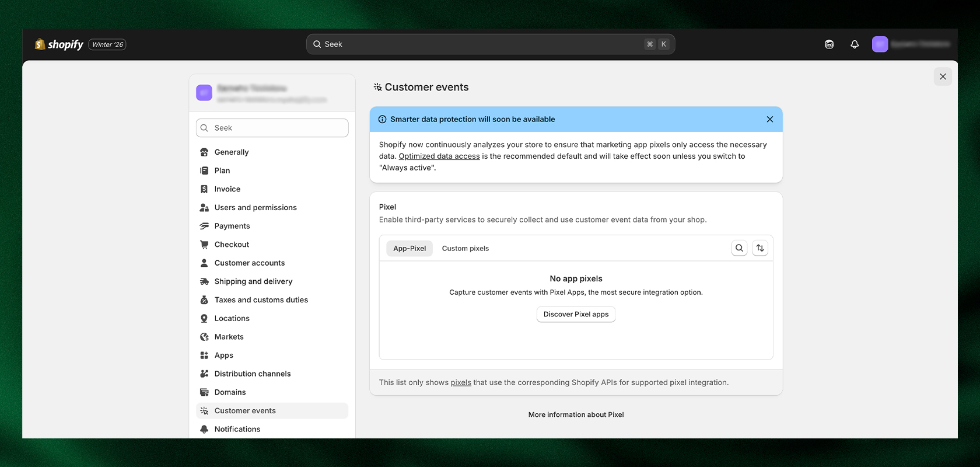Click the Apps grid icon
The height and width of the screenshot is (467, 980).
pyautogui.click(x=204, y=356)
